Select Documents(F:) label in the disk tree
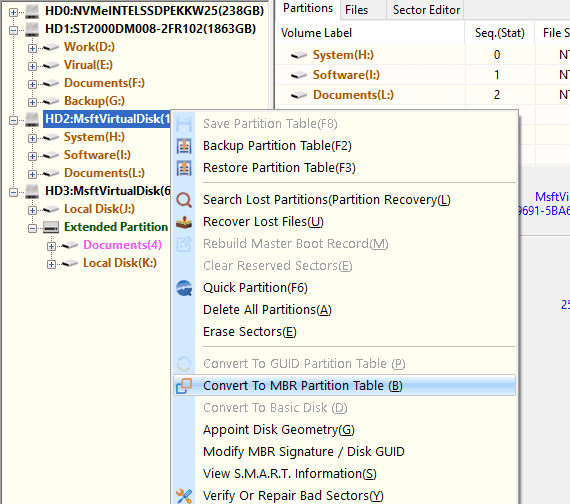Screen dimensions: 570x504 click(104, 83)
